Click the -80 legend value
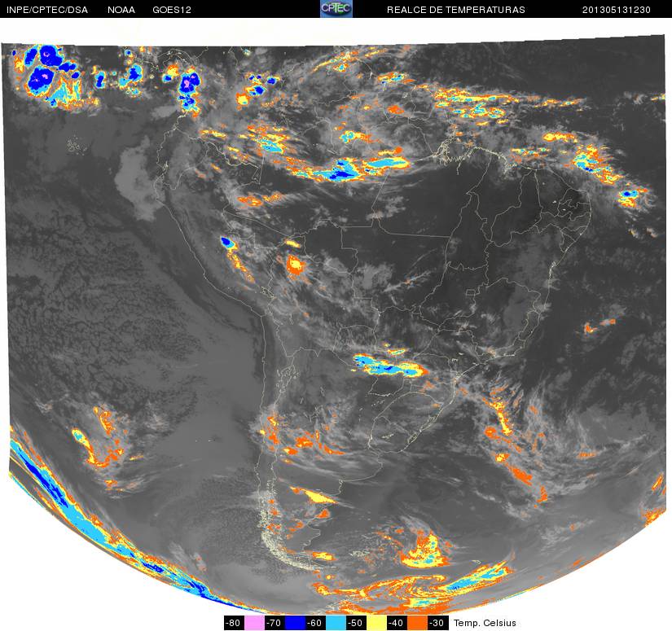This screenshot has width=672, height=631. [234, 623]
